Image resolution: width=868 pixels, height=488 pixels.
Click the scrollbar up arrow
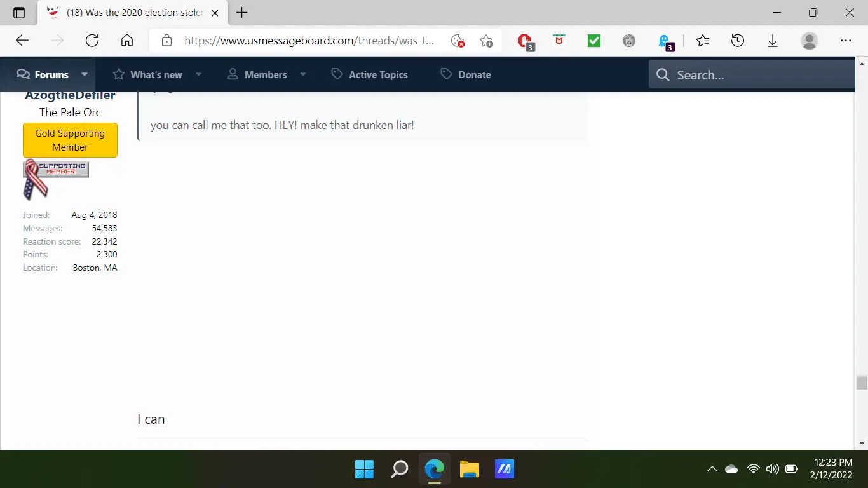click(x=862, y=64)
